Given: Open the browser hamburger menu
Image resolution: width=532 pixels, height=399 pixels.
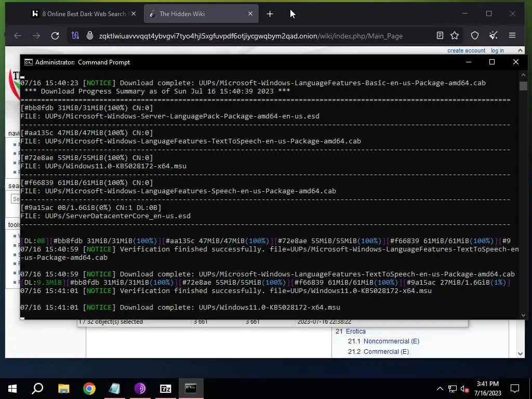Looking at the screenshot, I should tap(512, 36).
